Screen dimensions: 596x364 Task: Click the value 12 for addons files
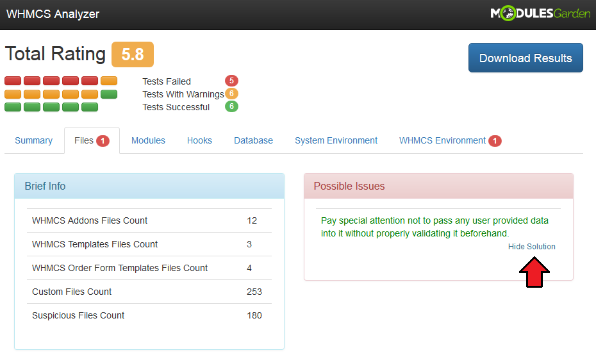(x=252, y=220)
